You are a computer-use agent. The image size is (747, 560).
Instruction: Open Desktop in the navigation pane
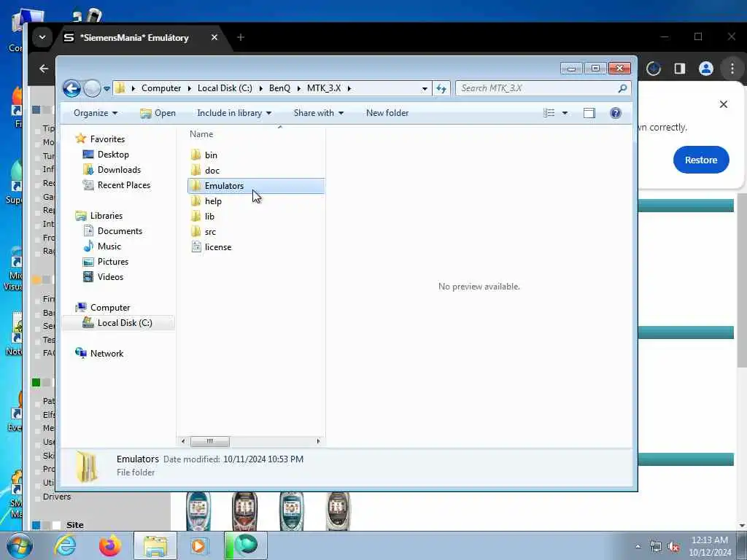point(113,155)
